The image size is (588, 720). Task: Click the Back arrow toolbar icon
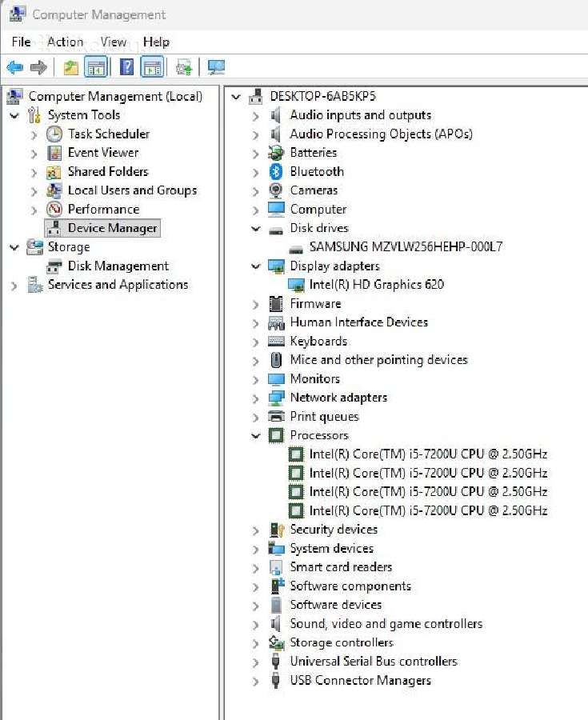click(15, 68)
